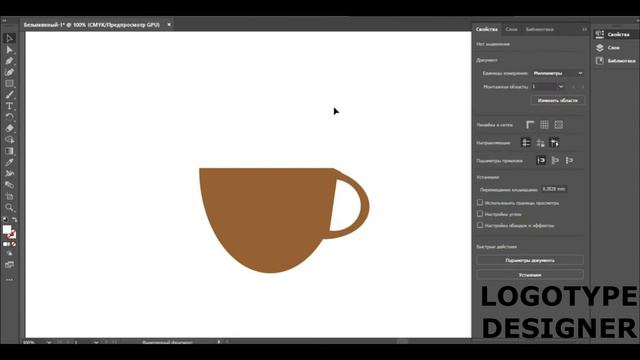The width and height of the screenshot is (640, 360).
Task: Toggle the snap to point icon
Action: [541, 160]
